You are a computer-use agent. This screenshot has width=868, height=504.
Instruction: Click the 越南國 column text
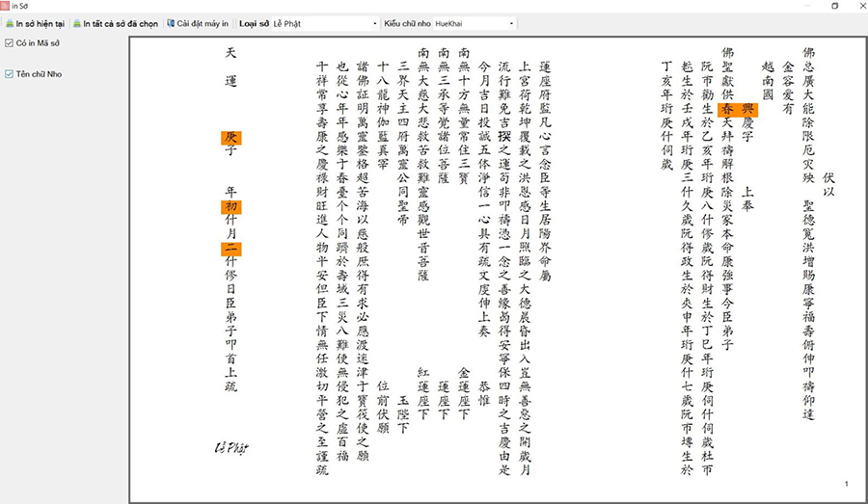point(768,81)
